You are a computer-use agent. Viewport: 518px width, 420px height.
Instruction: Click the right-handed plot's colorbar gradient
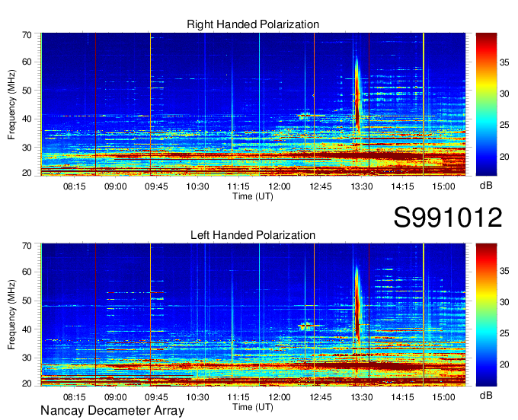pos(486,104)
